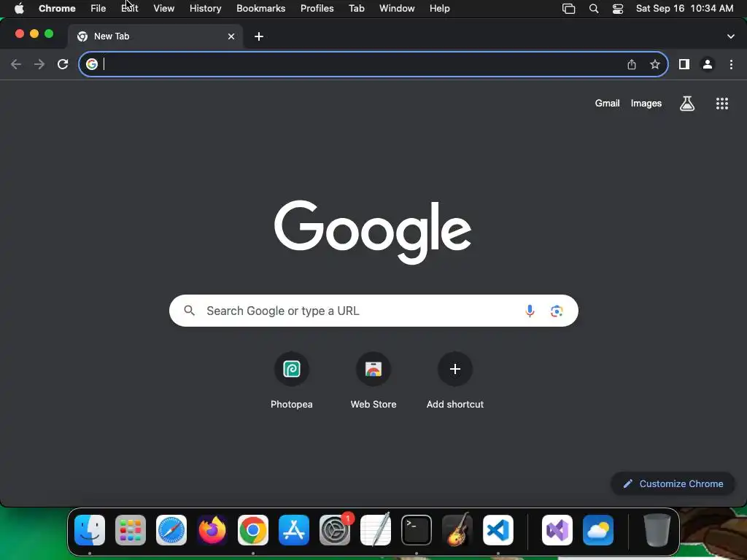Viewport: 747px width, 560px height.
Task: Open Visual Studio from the Dock
Action: (557, 530)
